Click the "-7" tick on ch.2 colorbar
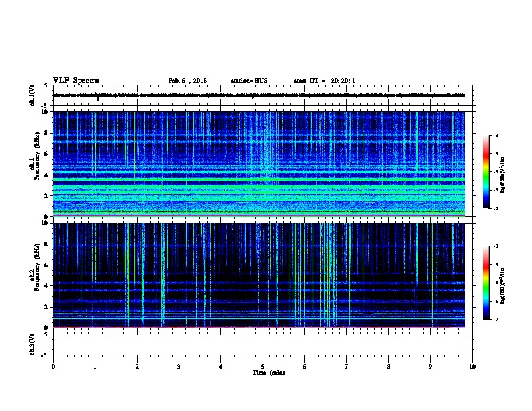 coord(495,320)
